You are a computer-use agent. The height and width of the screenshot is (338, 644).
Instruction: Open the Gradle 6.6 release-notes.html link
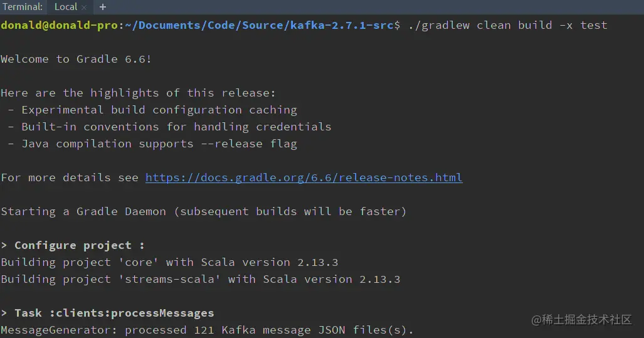304,177
